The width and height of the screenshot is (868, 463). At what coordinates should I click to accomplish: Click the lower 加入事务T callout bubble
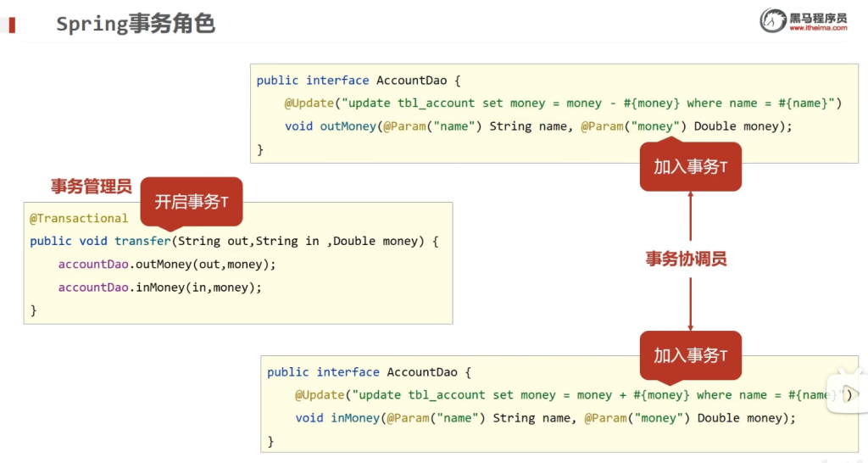click(x=690, y=355)
